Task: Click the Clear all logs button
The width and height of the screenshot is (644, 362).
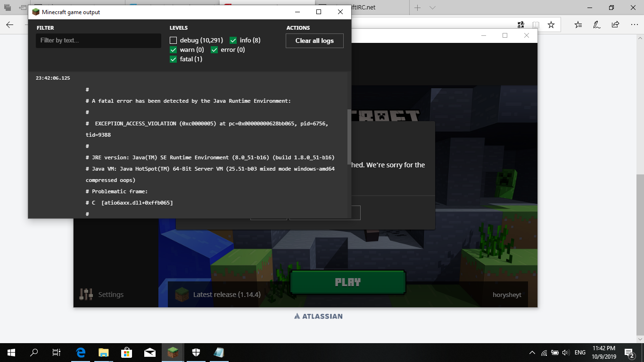Action: pos(314,41)
